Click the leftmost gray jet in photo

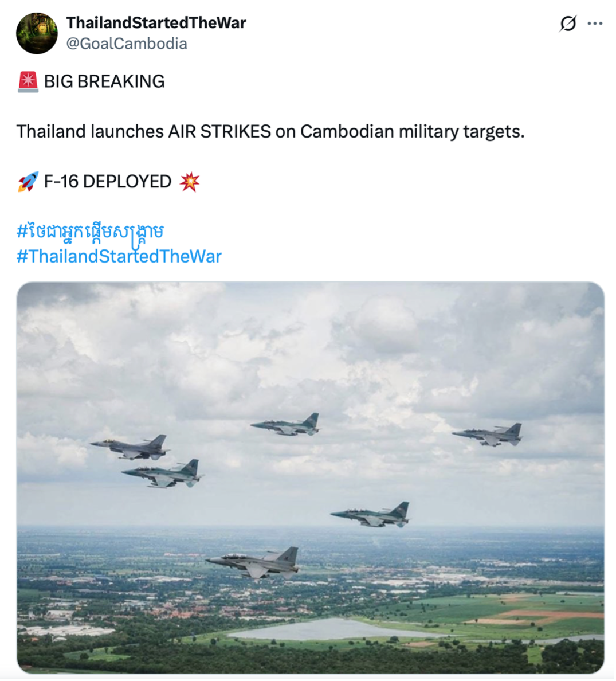pyautogui.click(x=131, y=447)
